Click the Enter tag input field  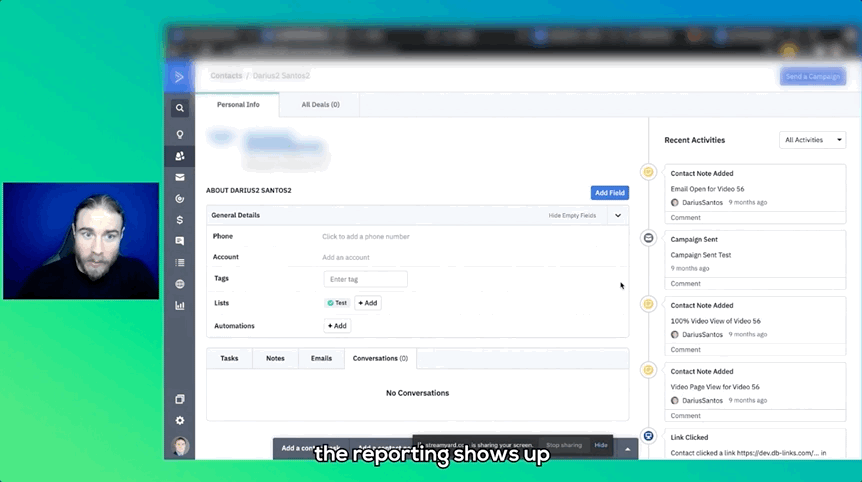point(366,279)
